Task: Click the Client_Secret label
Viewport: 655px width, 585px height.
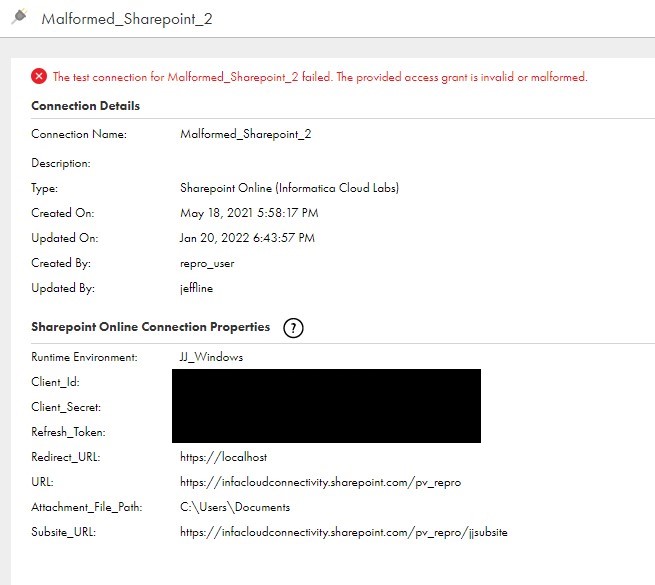Action: click(x=66, y=407)
